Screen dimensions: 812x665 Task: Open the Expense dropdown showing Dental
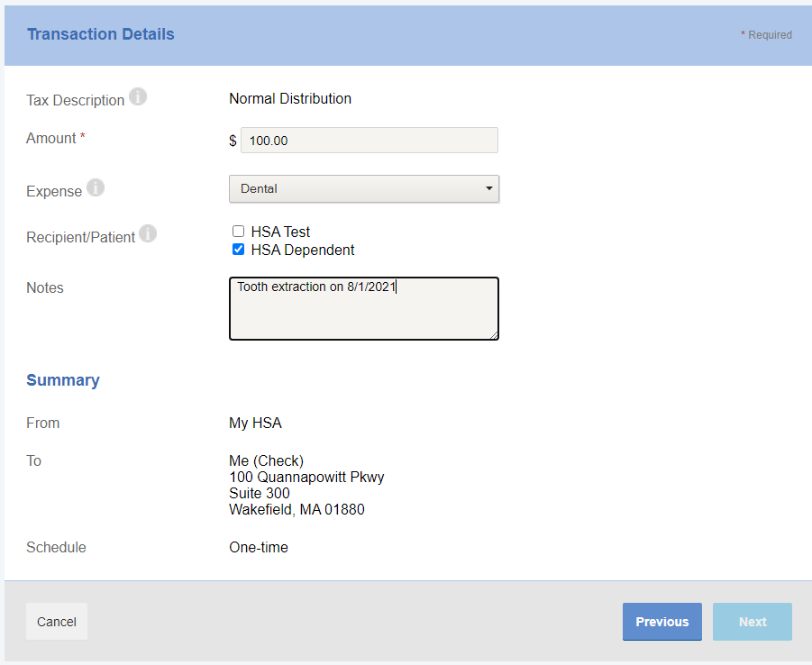point(364,189)
